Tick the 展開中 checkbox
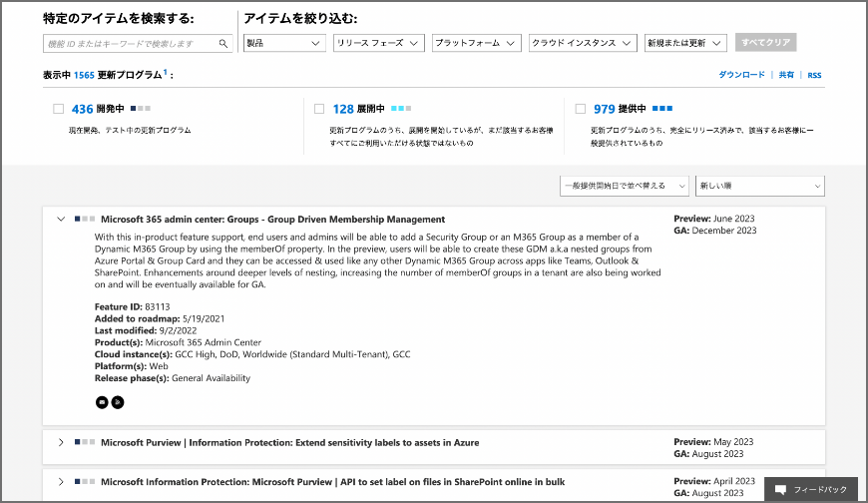This screenshot has width=868, height=503. pos(319,109)
